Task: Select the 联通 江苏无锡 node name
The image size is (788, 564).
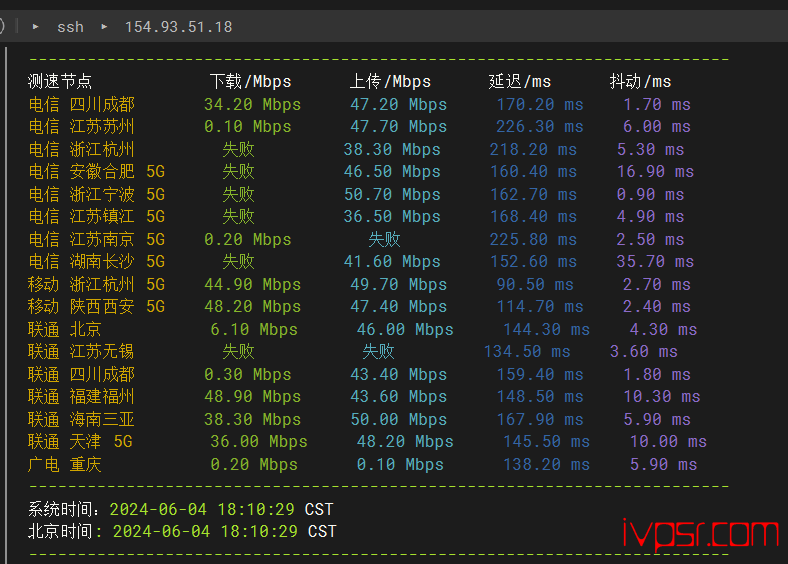Action: point(81,352)
